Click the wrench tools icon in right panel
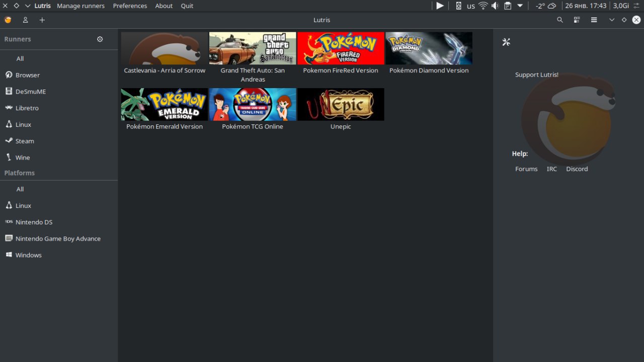The width and height of the screenshot is (644, 362). [506, 42]
